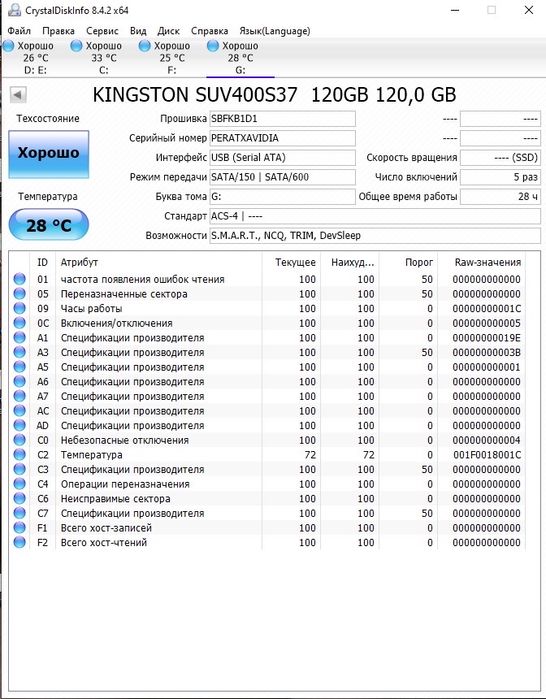Select the Температура attribute row
Image resolution: width=546 pixels, height=699 pixels.
point(267,455)
